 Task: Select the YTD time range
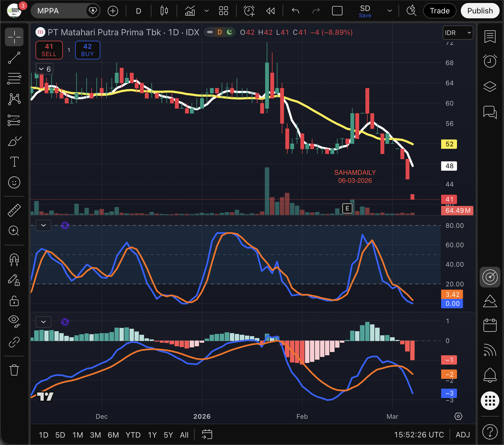(133, 435)
